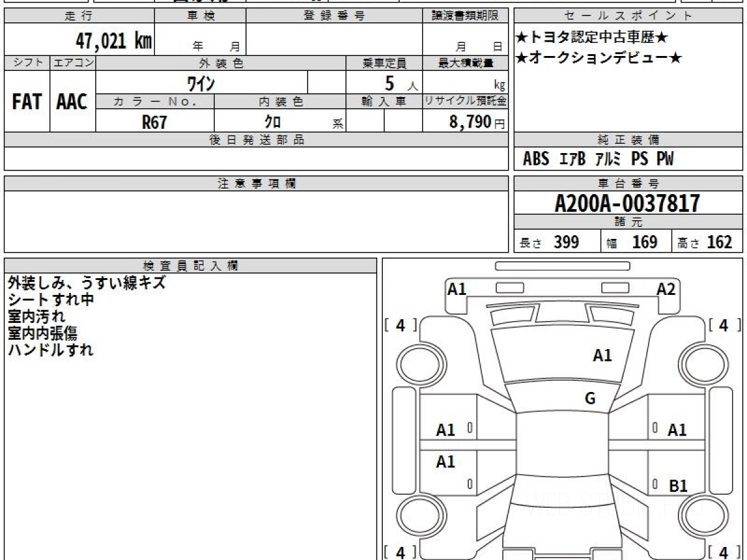Click the 純正装備 header
The height and width of the screenshot is (560, 747).
point(628,140)
